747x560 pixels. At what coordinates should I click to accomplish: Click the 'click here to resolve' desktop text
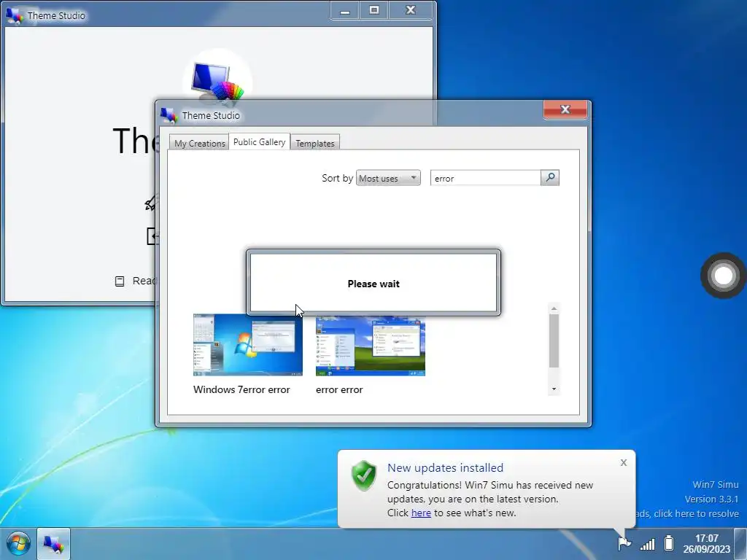[x=696, y=514]
